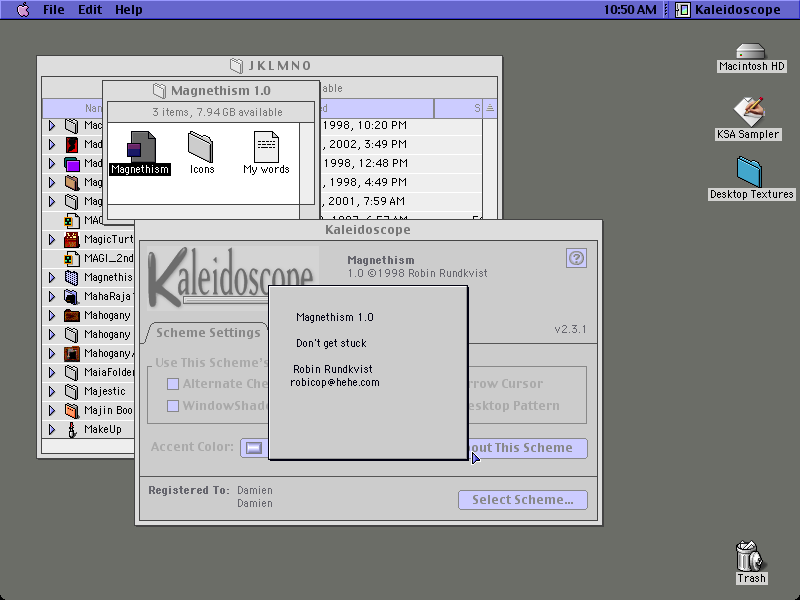
Task: Click the Magnethism 1.0 window title bar
Action: 211,91
